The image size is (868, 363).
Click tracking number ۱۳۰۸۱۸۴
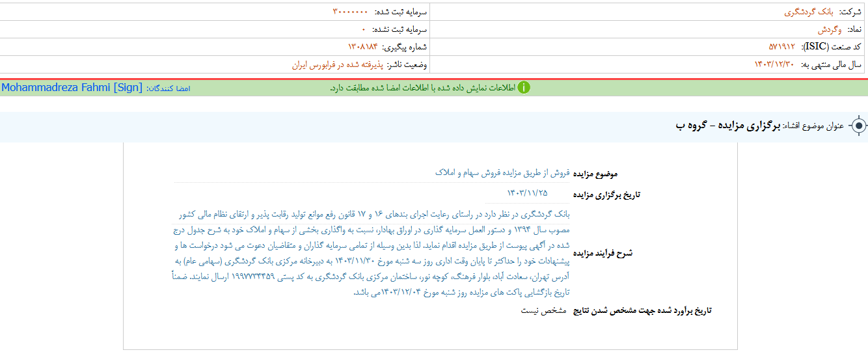(x=362, y=47)
